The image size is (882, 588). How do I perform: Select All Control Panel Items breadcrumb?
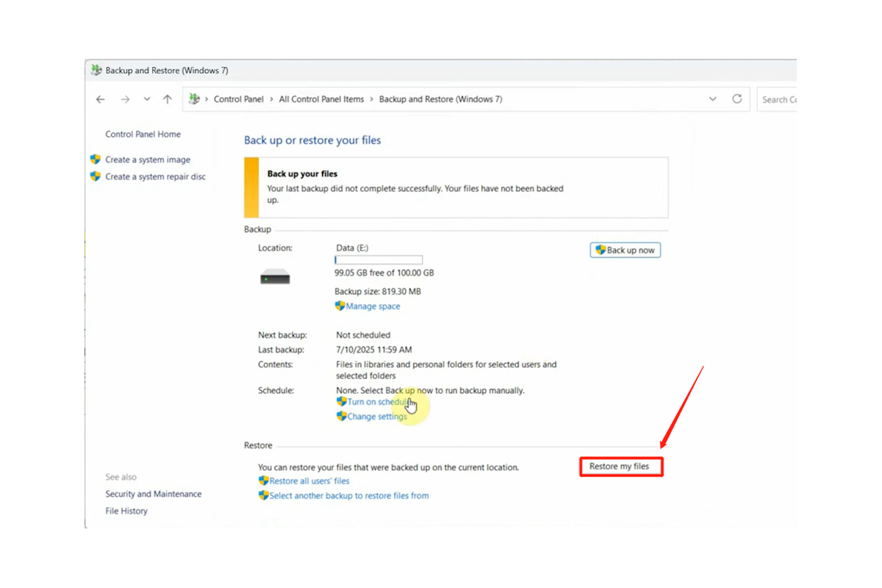321,99
